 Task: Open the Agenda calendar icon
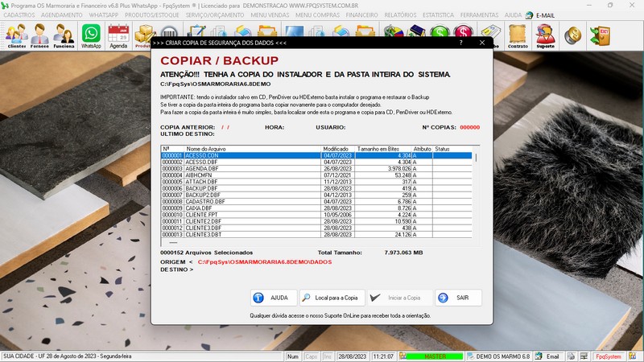(118, 36)
